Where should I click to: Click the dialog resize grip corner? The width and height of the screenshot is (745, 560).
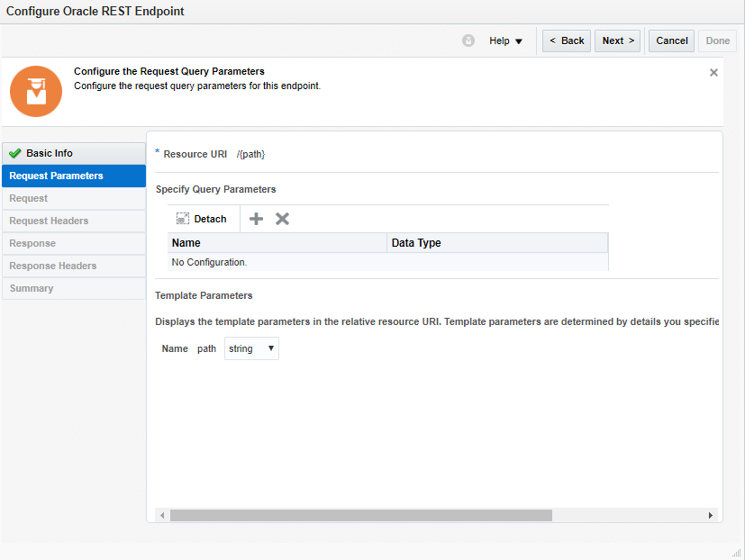[x=737, y=553]
